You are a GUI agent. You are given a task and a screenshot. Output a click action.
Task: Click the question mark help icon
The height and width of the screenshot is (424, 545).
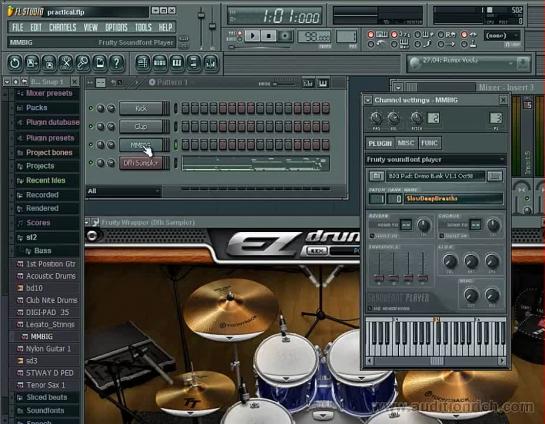pyautogui.click(x=116, y=63)
